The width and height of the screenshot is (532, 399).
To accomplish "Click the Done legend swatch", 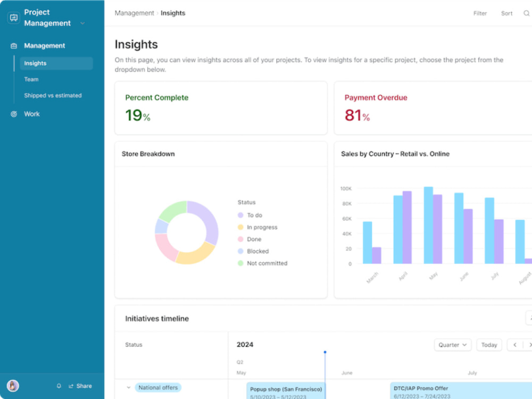I will (240, 239).
